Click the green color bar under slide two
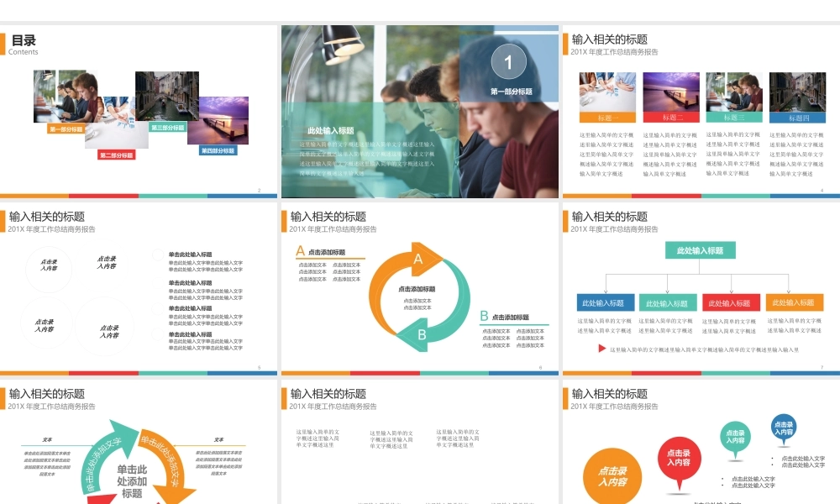This screenshot has width=840, height=504. [x=172, y=195]
